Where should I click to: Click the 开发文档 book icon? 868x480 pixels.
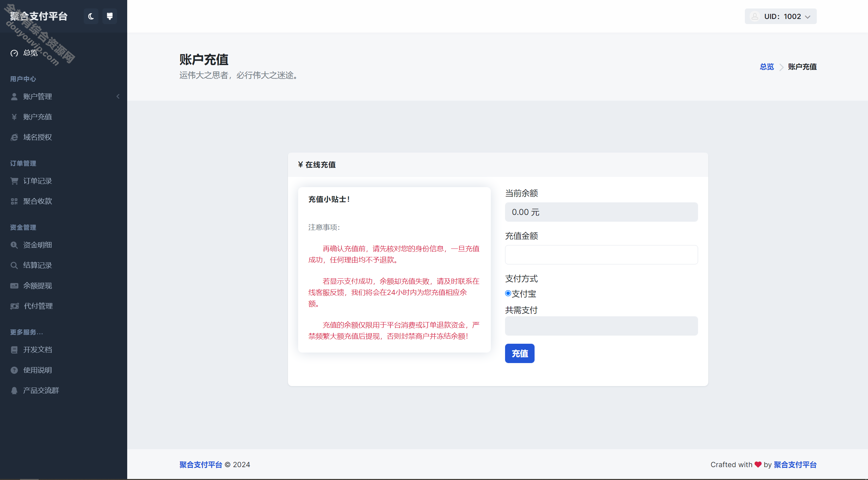[14, 350]
